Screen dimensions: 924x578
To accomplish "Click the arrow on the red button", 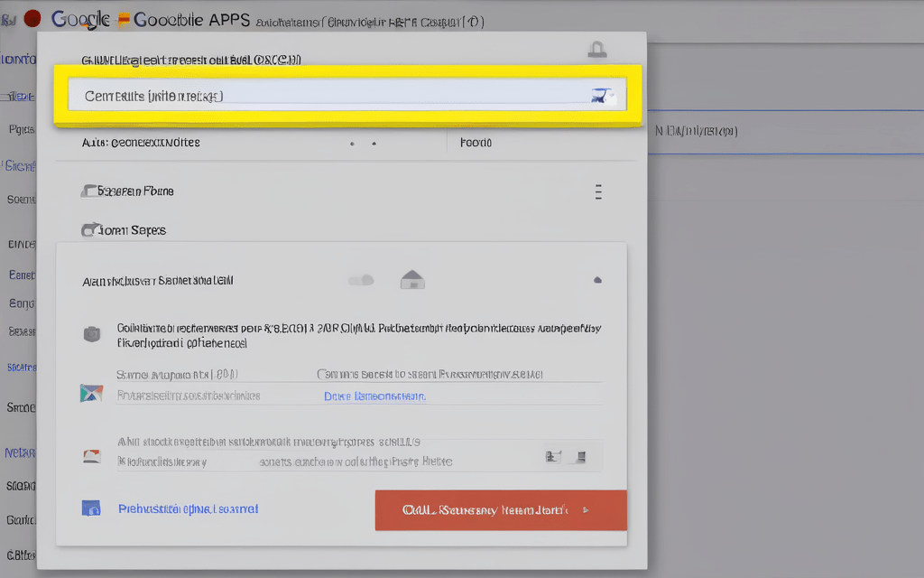I will coord(587,510).
